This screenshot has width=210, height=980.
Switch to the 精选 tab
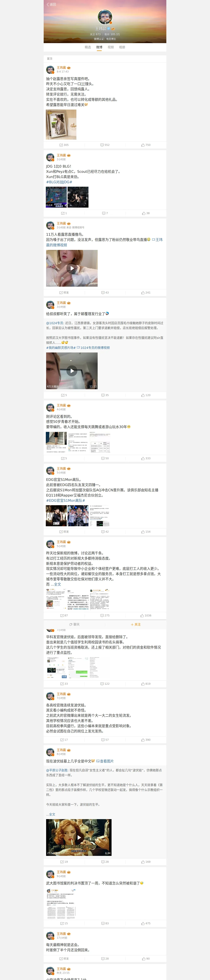tap(88, 47)
